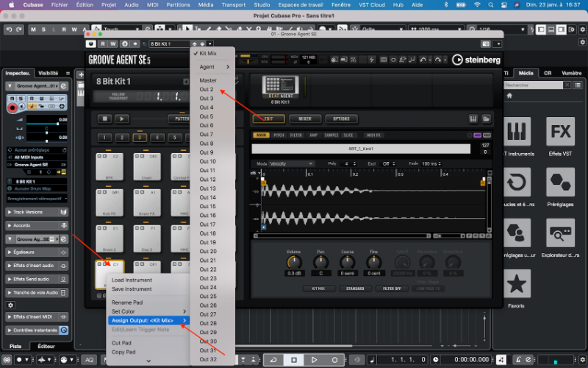Click the inspector settings gear icon

click(10, 305)
